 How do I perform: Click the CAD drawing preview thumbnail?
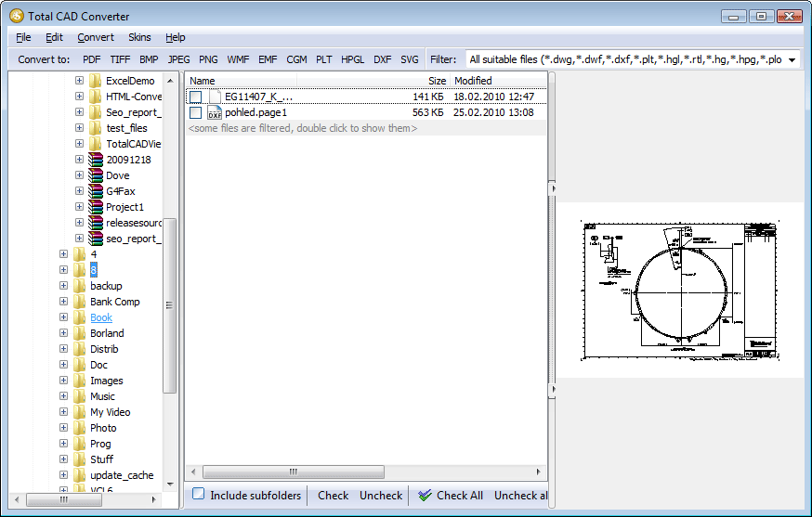click(679, 291)
